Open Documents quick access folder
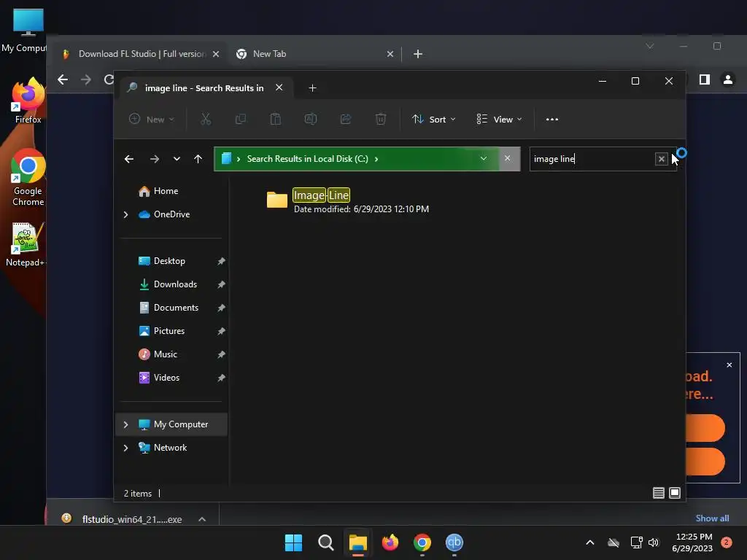 pyautogui.click(x=176, y=308)
